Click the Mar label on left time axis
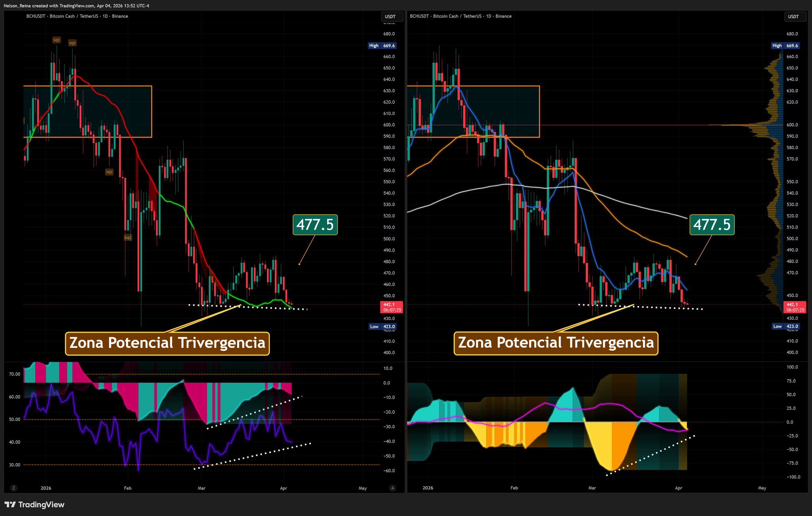Screen dimensions: 812x516 click(x=202, y=488)
